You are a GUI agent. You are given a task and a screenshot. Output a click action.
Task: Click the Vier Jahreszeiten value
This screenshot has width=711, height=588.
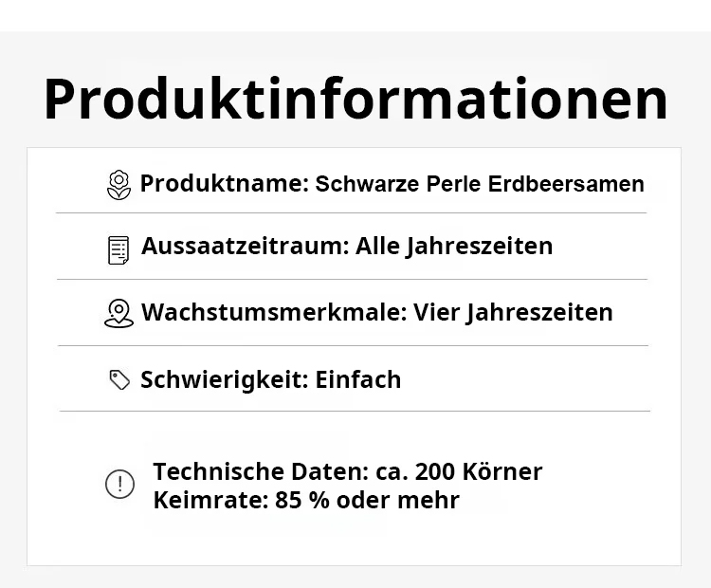click(x=513, y=312)
